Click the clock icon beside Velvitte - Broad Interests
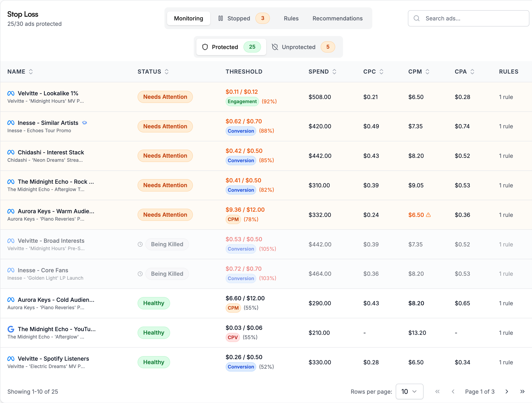This screenshot has width=532, height=403. click(140, 244)
